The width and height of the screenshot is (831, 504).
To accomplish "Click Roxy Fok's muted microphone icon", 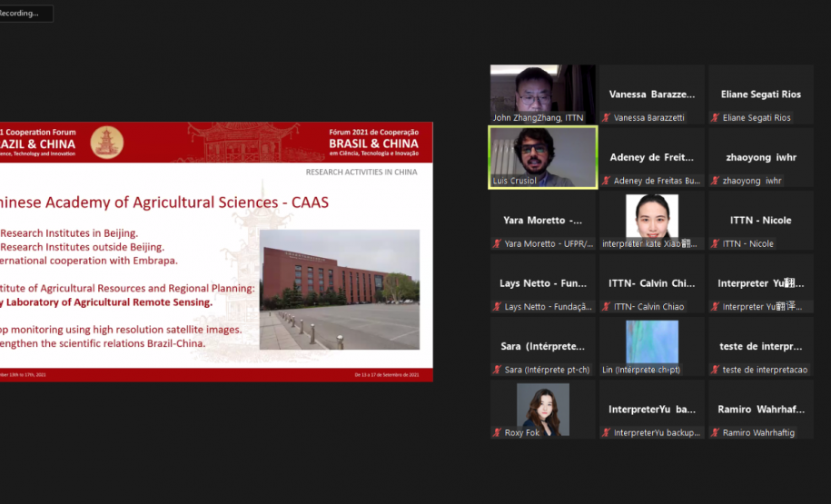I will coord(497,433).
